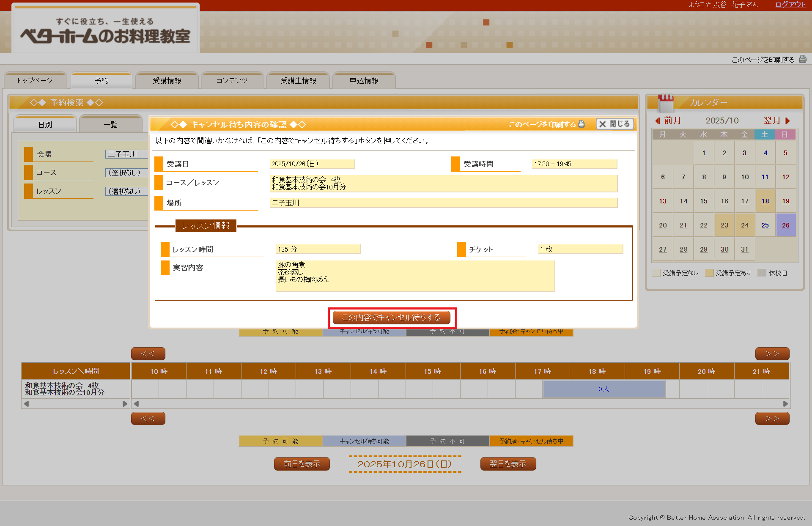Switch to the 一覧 list tab

pyautogui.click(x=111, y=124)
